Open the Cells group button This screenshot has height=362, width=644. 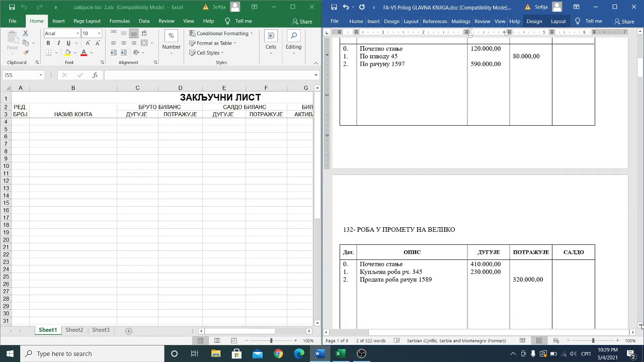pos(271,43)
